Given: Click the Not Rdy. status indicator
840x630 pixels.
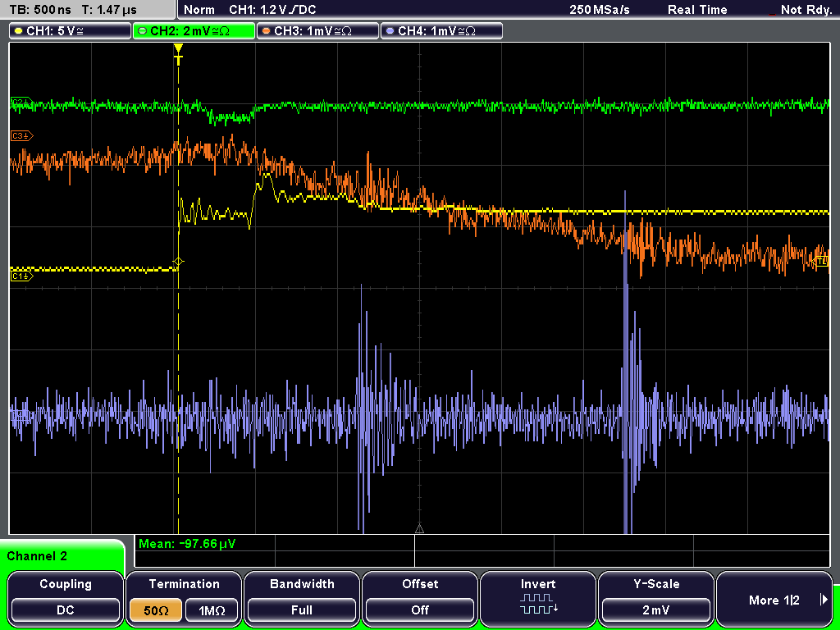Looking at the screenshot, I should tap(806, 10).
